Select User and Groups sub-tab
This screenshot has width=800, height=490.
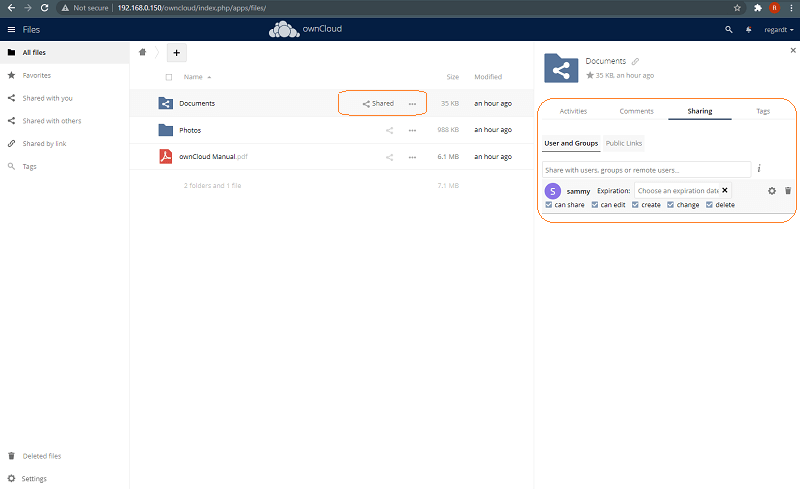pyautogui.click(x=571, y=143)
